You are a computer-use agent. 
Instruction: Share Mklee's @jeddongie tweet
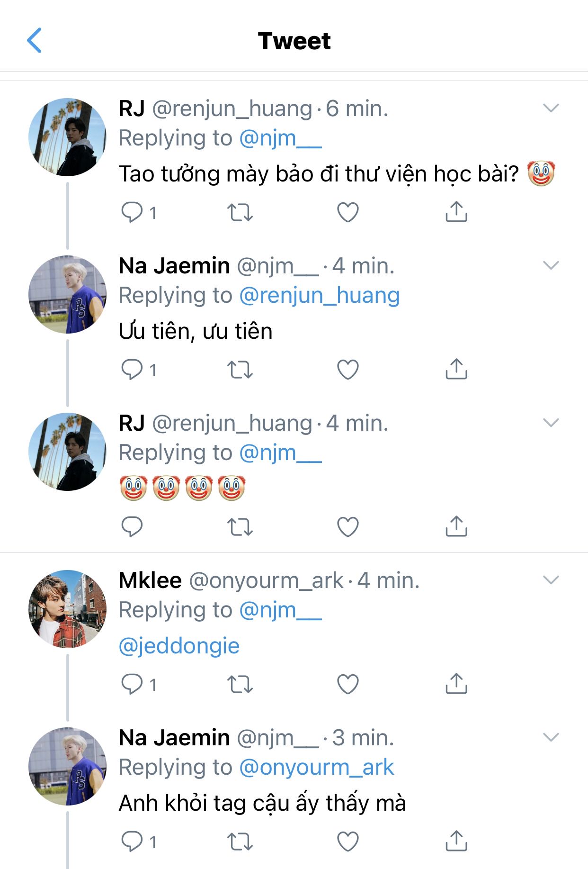[x=456, y=684]
